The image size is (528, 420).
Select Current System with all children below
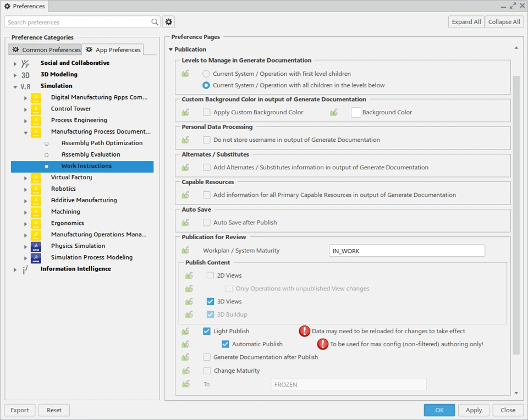(x=206, y=85)
